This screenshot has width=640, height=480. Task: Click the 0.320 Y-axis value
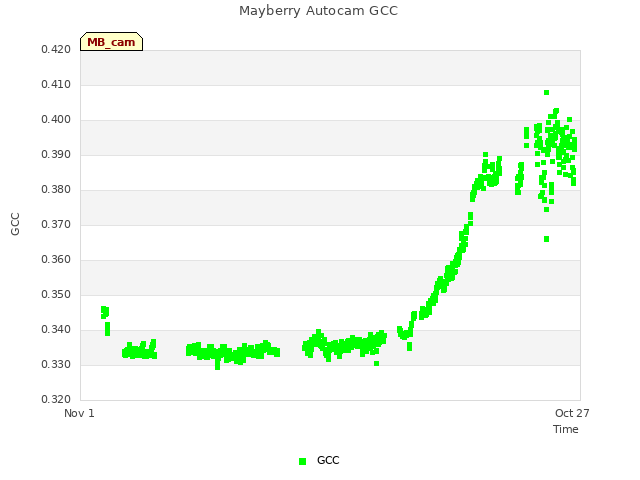[56, 399]
